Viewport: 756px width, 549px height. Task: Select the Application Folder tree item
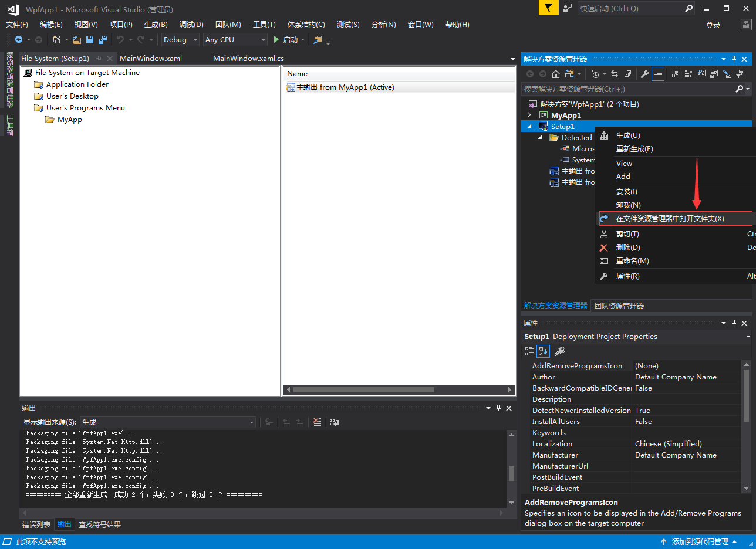tap(77, 84)
